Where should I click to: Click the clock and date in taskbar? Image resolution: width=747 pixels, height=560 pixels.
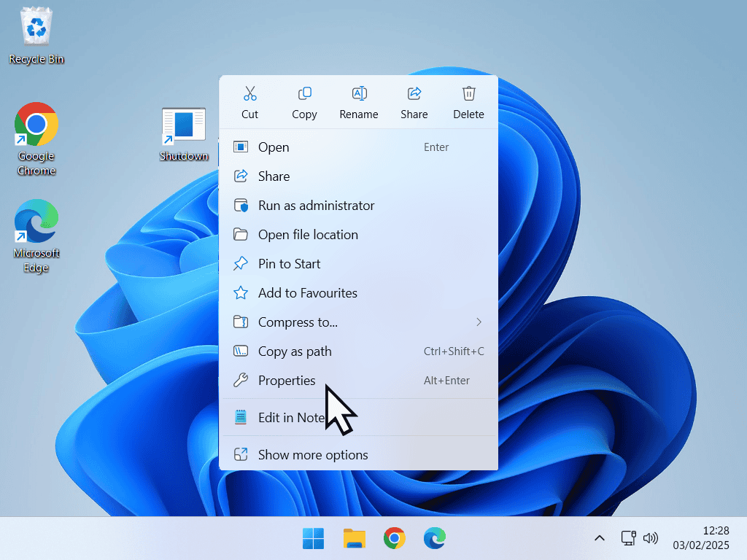[x=700, y=538]
